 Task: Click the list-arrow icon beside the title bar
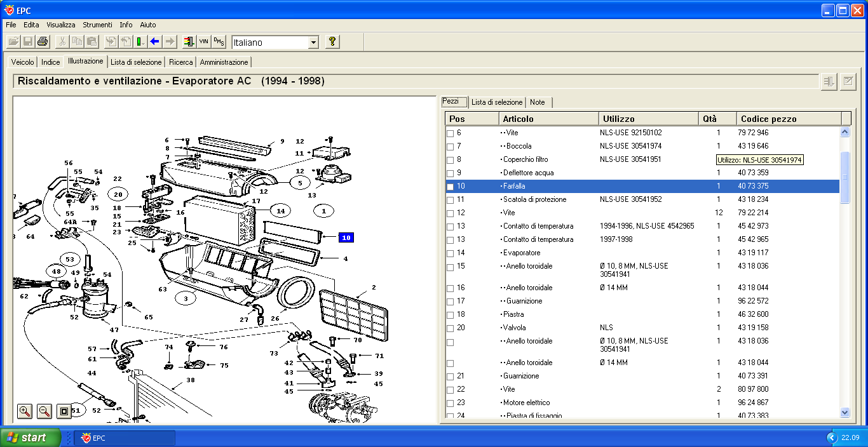click(829, 81)
